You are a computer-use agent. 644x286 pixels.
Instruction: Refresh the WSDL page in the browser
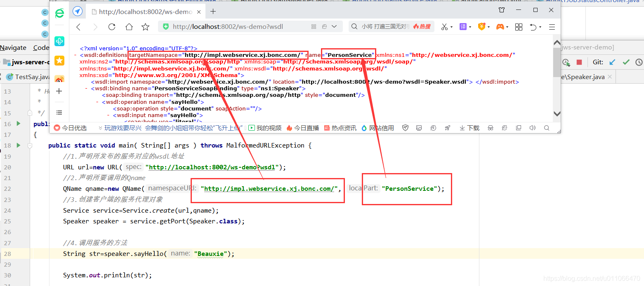click(111, 27)
